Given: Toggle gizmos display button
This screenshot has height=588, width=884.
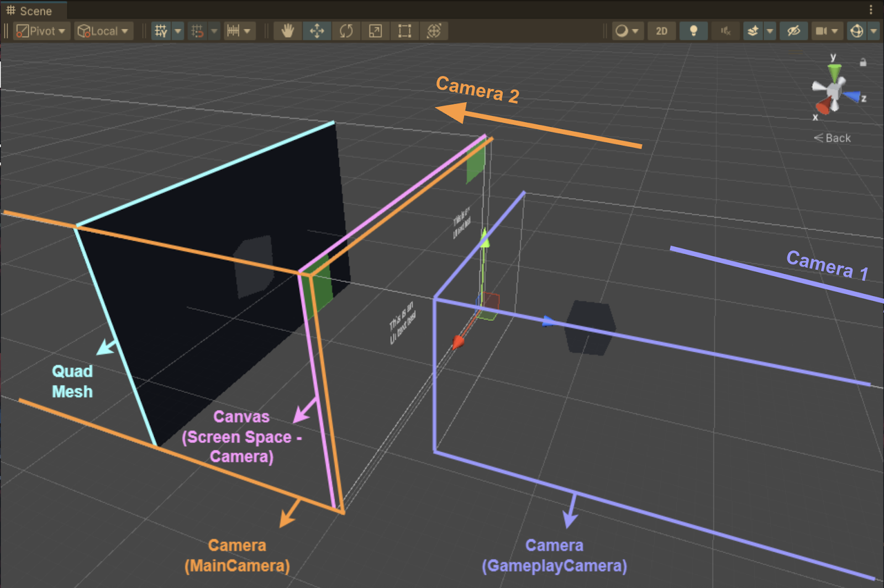Looking at the screenshot, I should 856,31.
